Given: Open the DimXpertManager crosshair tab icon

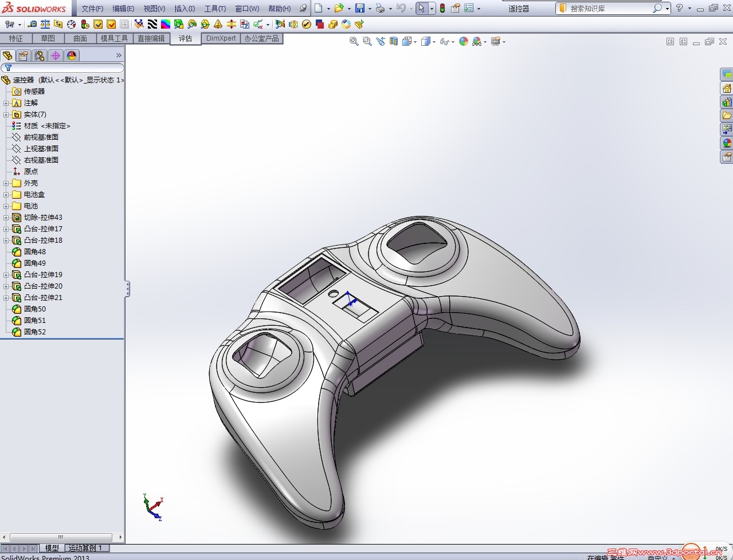Looking at the screenshot, I should click(x=56, y=56).
